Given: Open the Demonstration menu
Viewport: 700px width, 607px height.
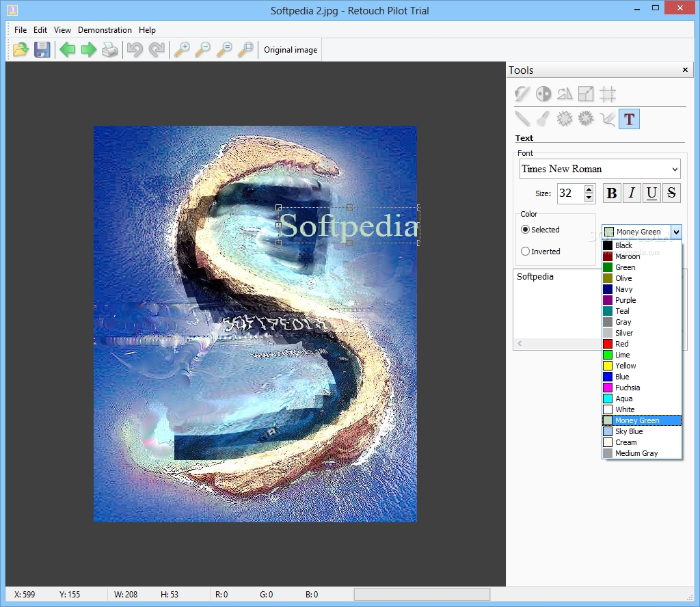Looking at the screenshot, I should (105, 30).
